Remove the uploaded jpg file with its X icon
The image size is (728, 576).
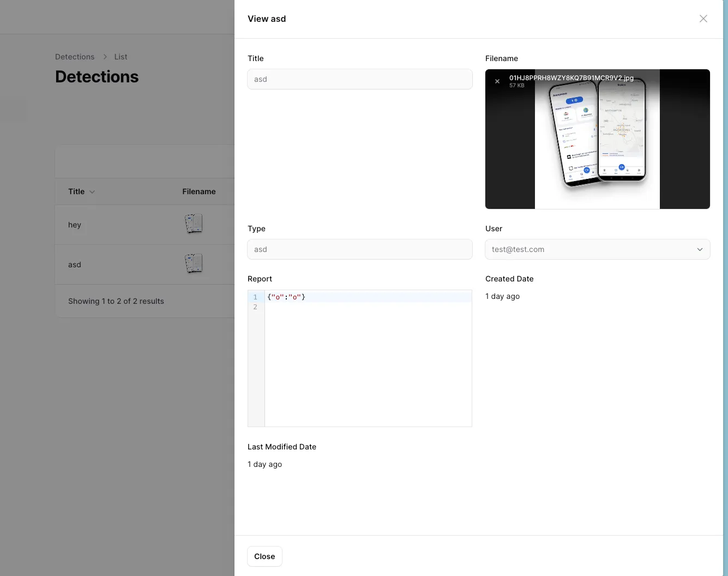497,81
